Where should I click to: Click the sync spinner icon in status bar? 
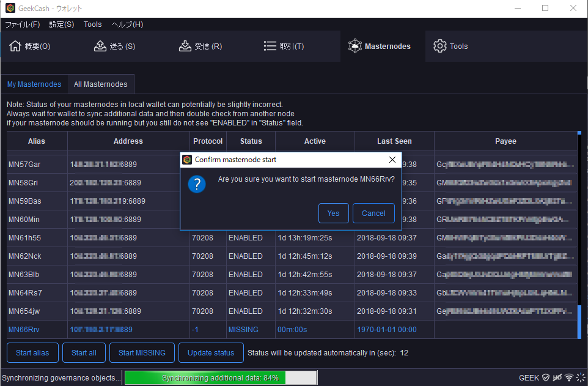(x=580, y=377)
